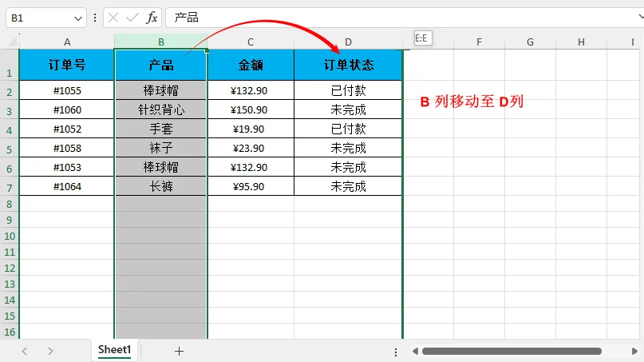Click the cancel X icon in formula bar
Screen dimensions: 644x362
coord(113,18)
